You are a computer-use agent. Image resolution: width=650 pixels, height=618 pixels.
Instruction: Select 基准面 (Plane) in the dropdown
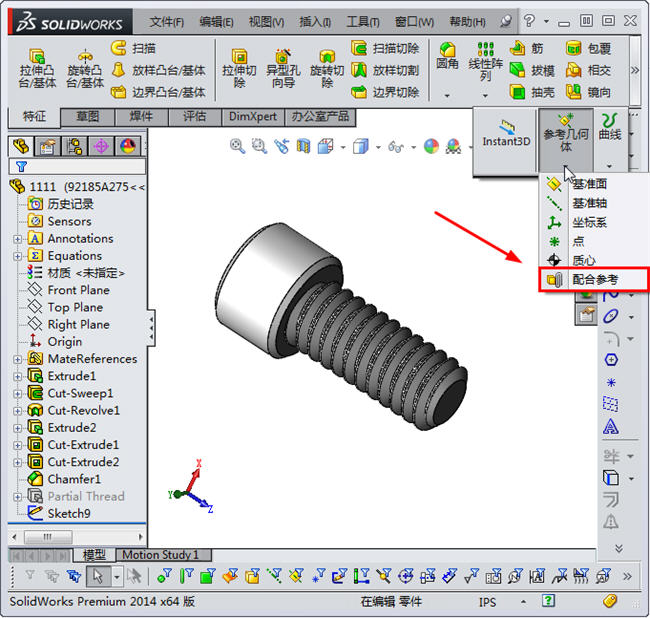tap(588, 184)
